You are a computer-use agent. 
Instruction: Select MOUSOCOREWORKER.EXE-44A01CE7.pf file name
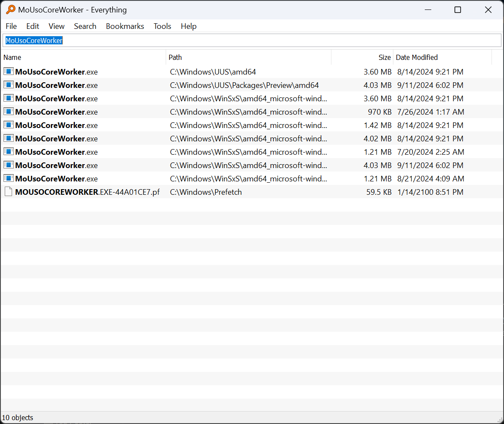87,192
